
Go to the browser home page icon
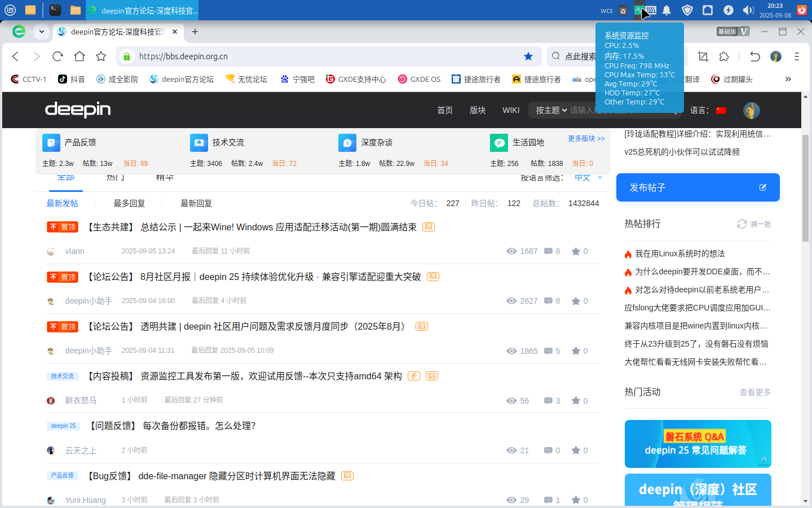coord(80,56)
